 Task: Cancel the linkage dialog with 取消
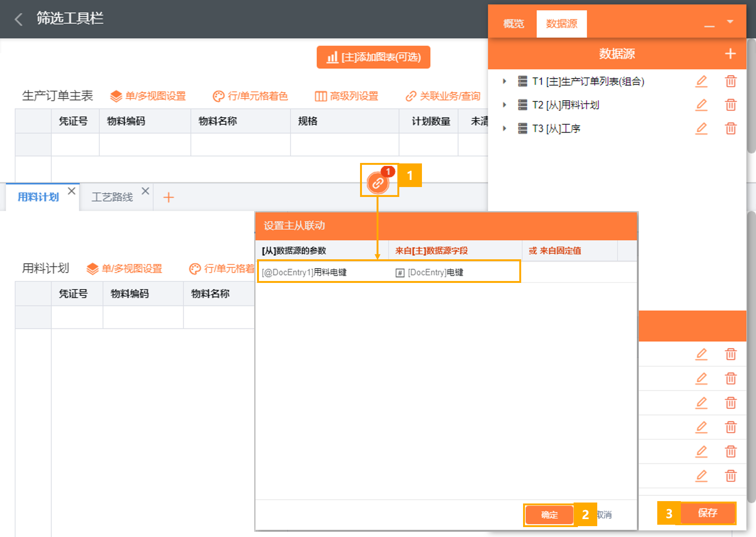click(604, 515)
